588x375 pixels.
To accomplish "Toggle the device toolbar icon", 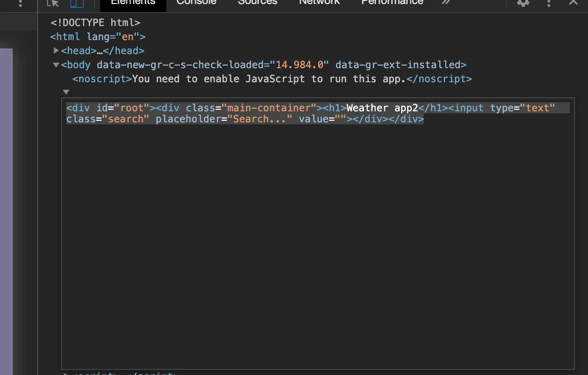I will (x=77, y=3).
